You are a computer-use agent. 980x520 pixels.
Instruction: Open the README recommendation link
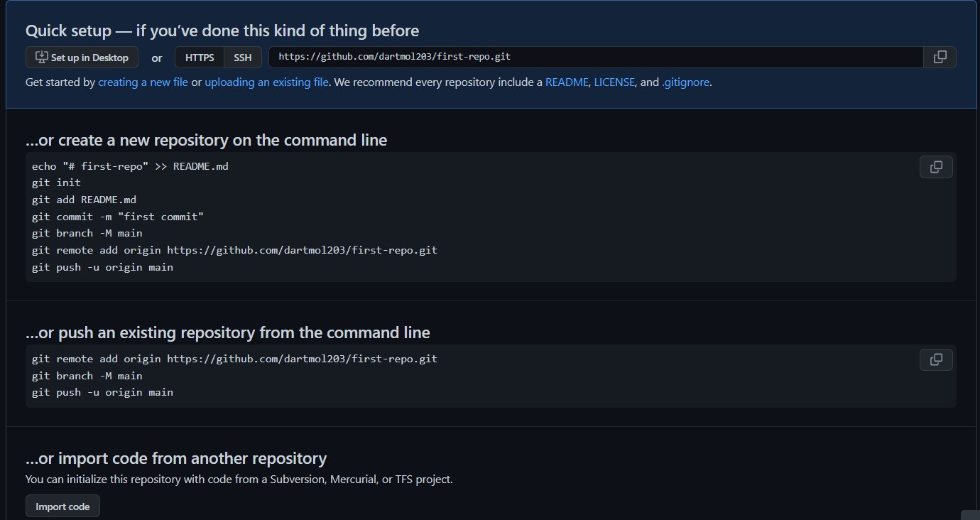567,82
